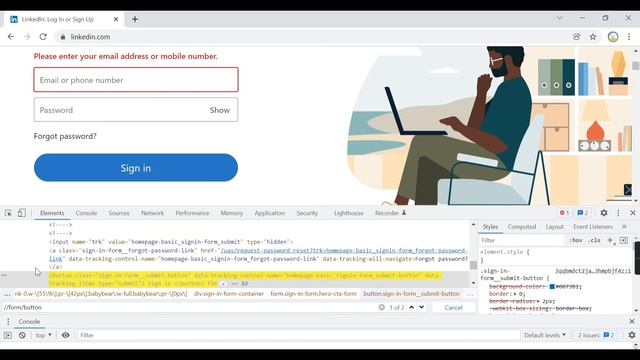Toggle the :hov element state button
This screenshot has width=640, height=360.
click(576, 240)
